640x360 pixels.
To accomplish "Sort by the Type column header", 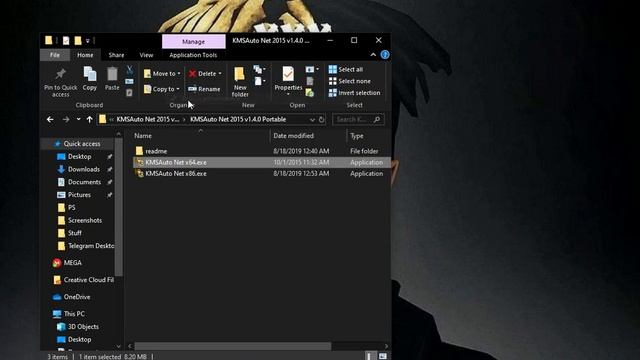I will (x=356, y=136).
